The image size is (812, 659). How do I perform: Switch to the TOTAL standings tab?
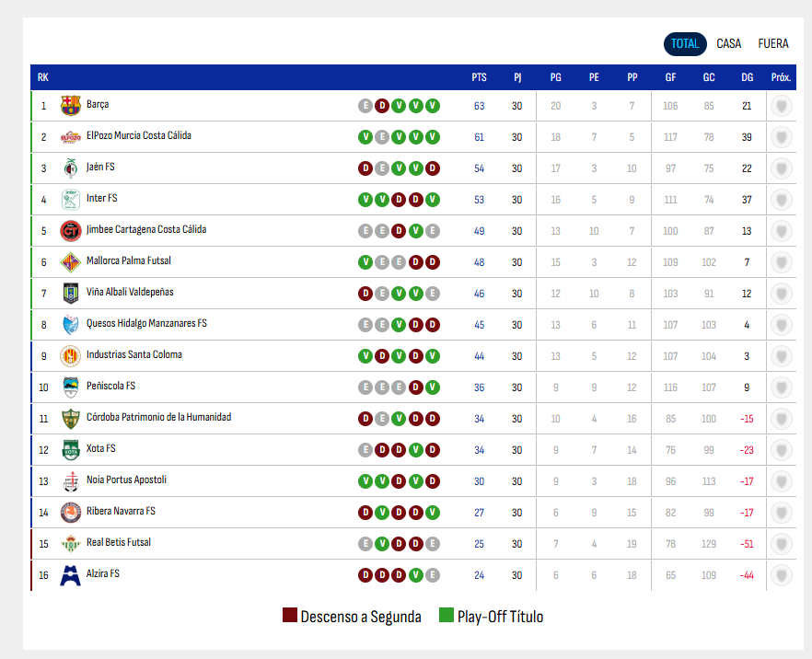[x=685, y=44]
